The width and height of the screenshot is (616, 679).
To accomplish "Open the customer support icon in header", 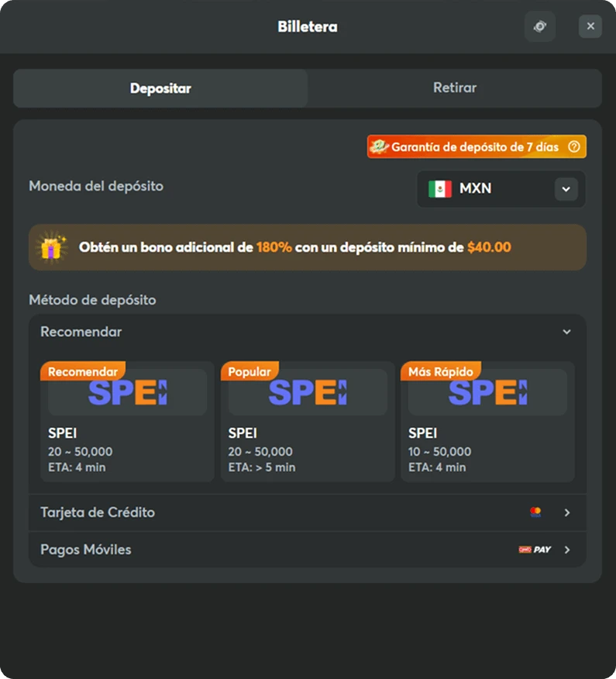I will pyautogui.click(x=539, y=26).
